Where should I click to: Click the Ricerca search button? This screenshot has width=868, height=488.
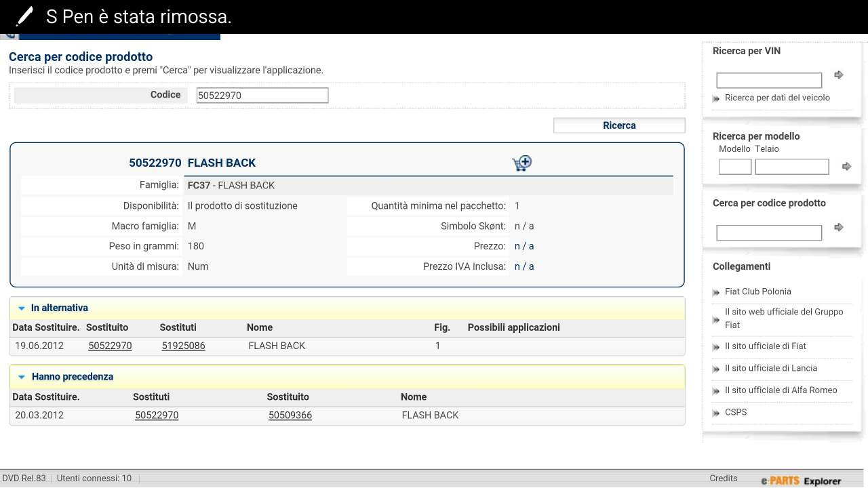pos(619,125)
